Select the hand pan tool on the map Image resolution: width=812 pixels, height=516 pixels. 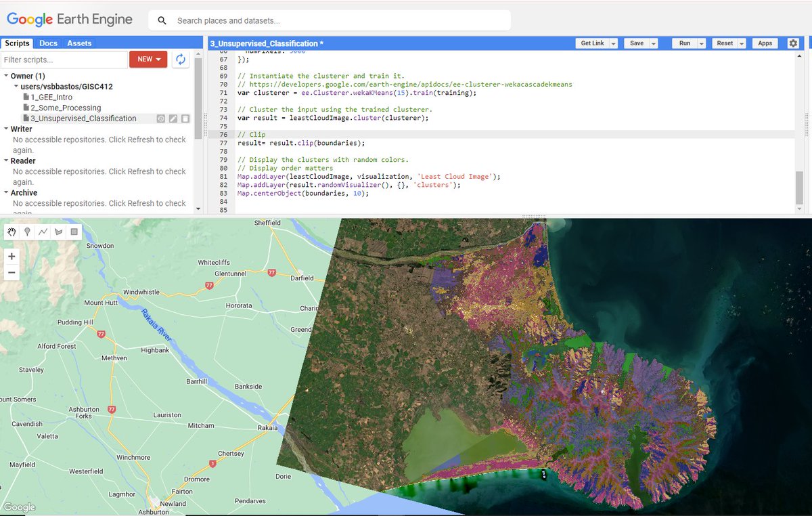click(12, 232)
